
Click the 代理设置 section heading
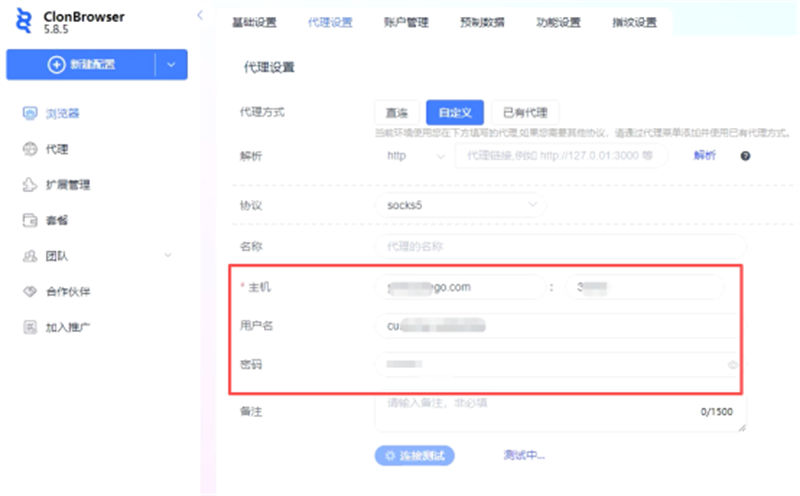pos(269,67)
